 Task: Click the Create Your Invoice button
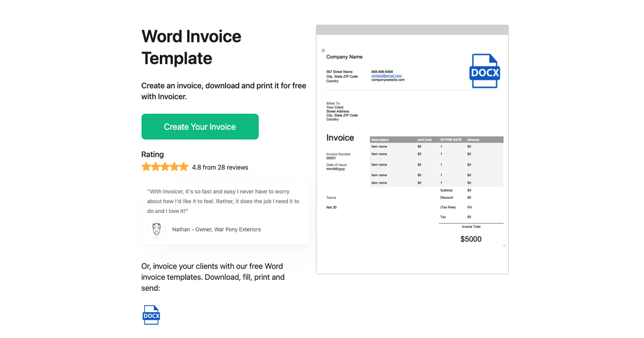tap(200, 126)
